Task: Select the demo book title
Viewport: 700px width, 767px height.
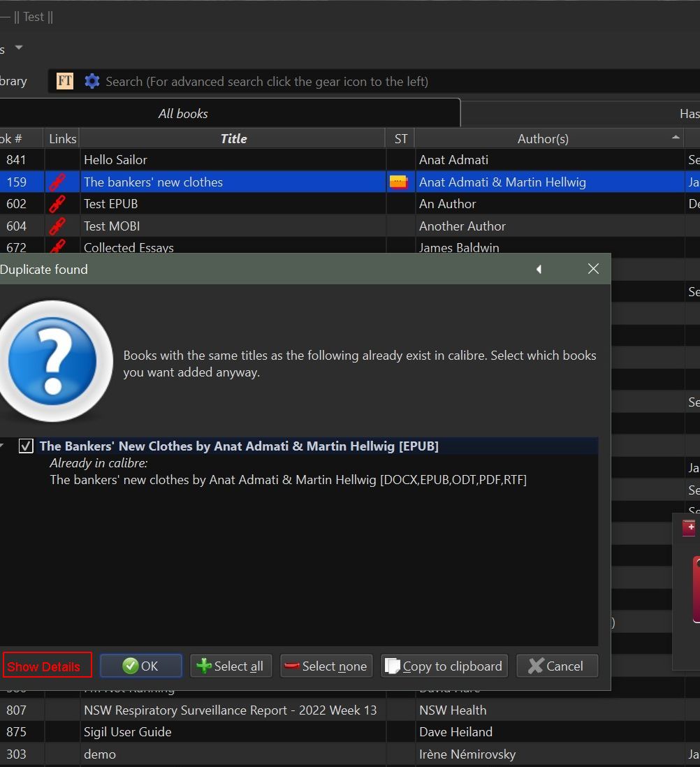Action: tap(233, 754)
